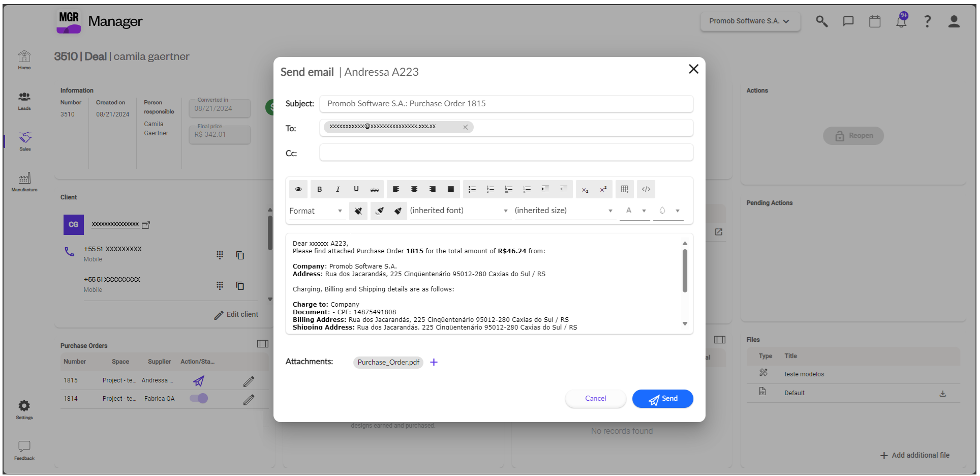This screenshot has width=980, height=476.
Task: Insert unordered bullet list
Action: tap(472, 189)
